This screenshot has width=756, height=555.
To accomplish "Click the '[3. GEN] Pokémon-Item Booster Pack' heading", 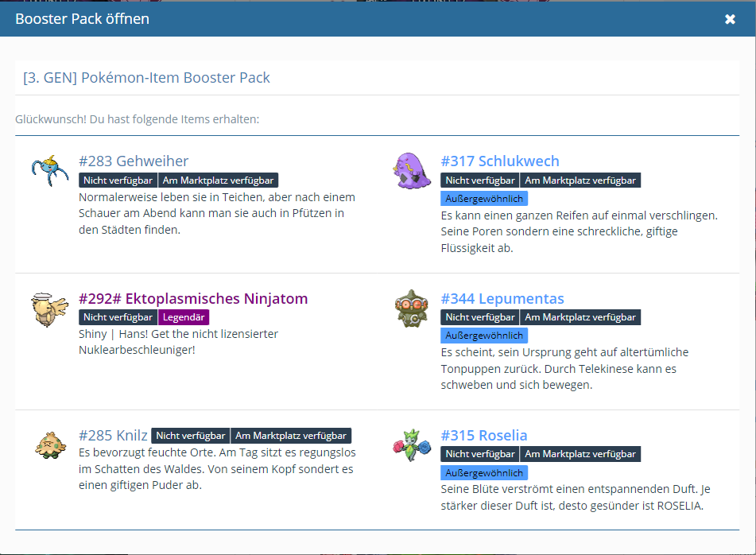I will 147,78.
